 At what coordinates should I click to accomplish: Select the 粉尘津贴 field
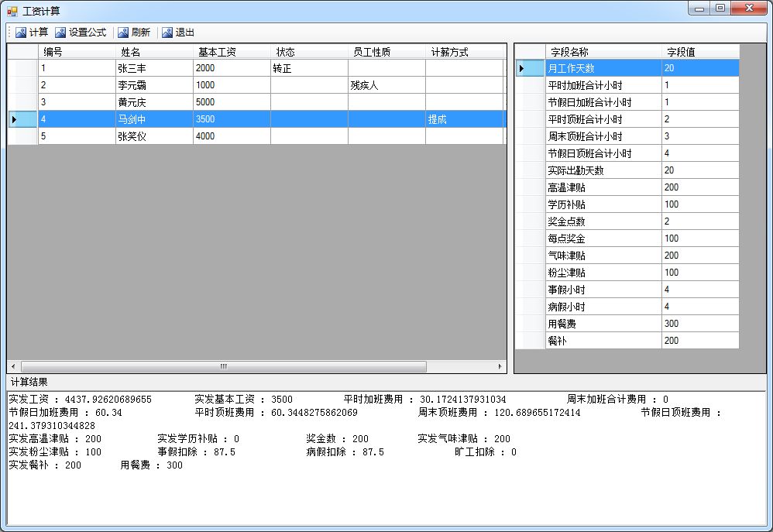click(x=603, y=272)
